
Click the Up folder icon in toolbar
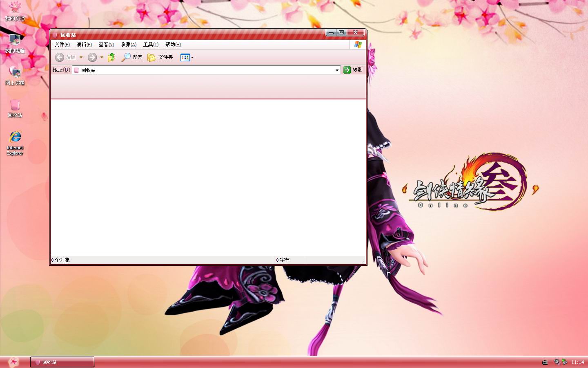(111, 57)
